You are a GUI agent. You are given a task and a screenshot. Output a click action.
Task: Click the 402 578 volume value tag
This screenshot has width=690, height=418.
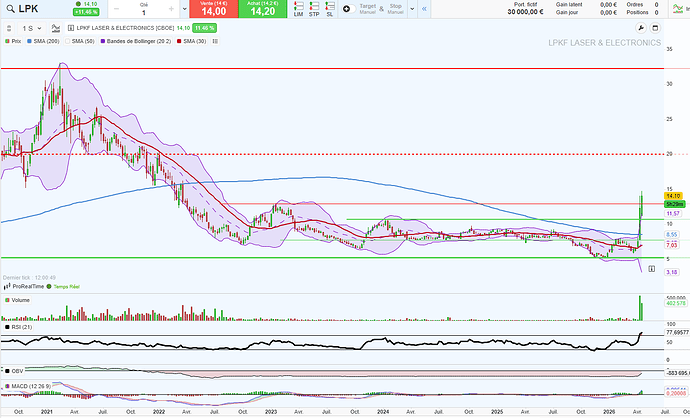pyautogui.click(x=676, y=303)
